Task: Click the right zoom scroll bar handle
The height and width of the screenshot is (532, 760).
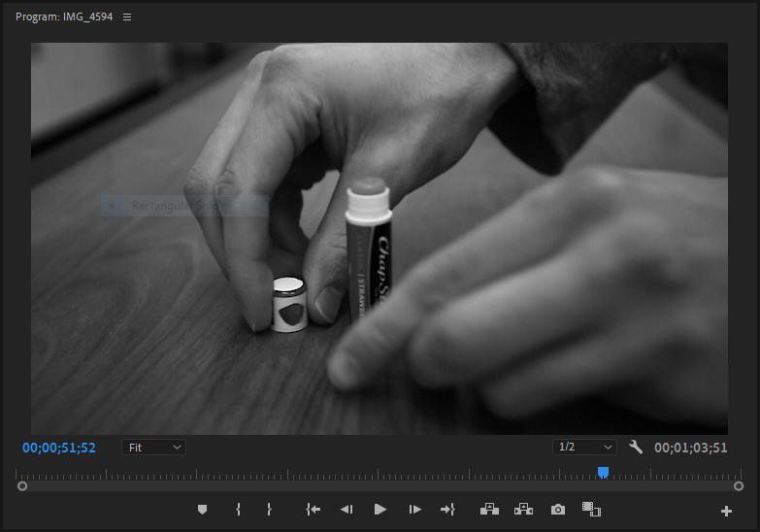Action: tap(739, 486)
